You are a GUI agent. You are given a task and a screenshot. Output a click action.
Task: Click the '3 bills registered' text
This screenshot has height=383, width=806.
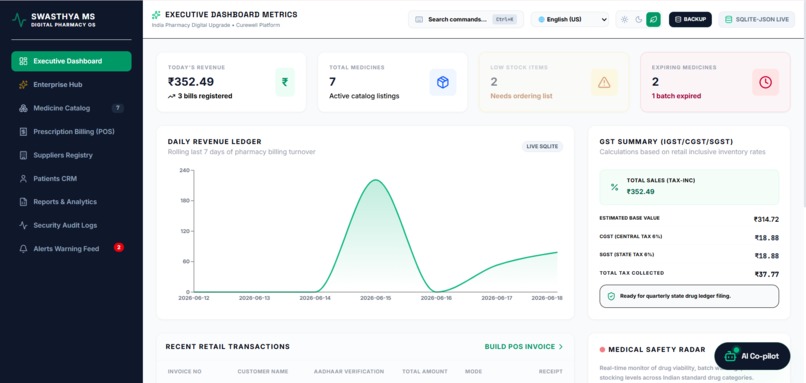(x=205, y=96)
